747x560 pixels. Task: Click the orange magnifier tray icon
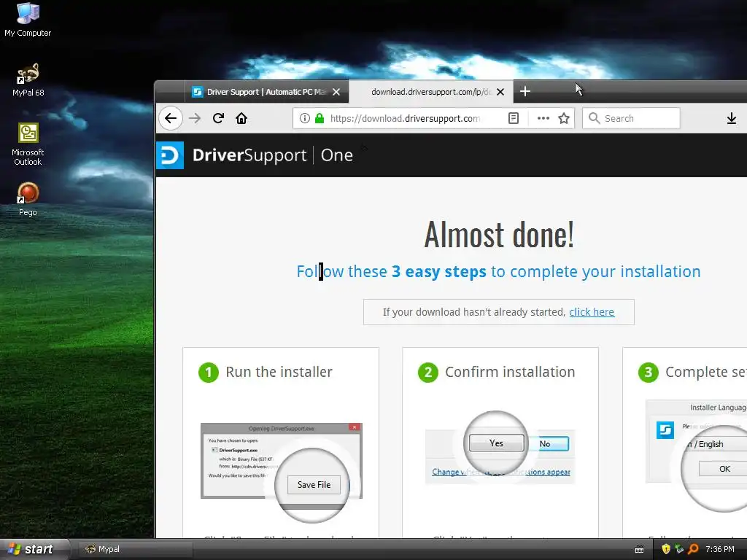[x=693, y=549]
